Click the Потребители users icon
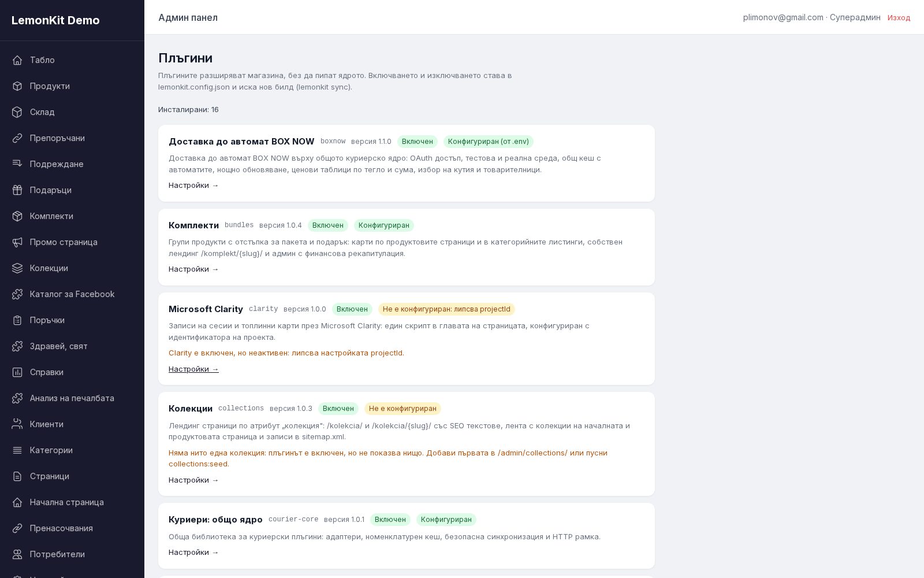This screenshot has width=924, height=578. point(17,554)
